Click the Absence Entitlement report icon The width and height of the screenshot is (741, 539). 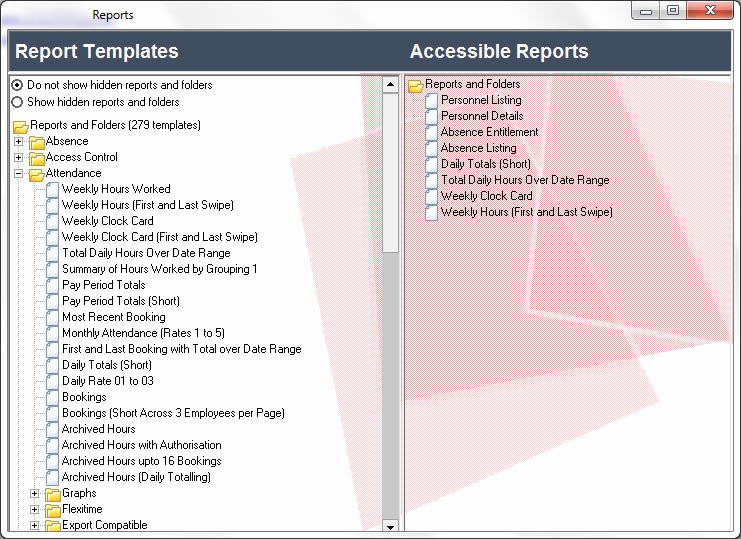(432, 133)
